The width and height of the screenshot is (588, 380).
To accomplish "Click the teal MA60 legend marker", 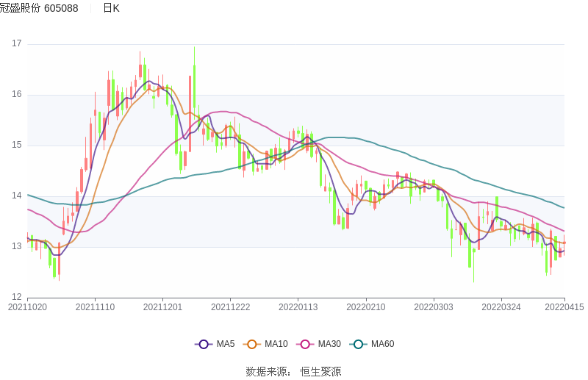I will click(359, 344).
